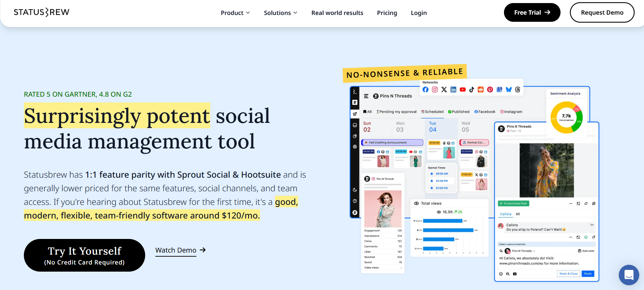This screenshot has width=644, height=290.
Task: Select the 09:00 AM optimal time
Action: (x=439, y=174)
